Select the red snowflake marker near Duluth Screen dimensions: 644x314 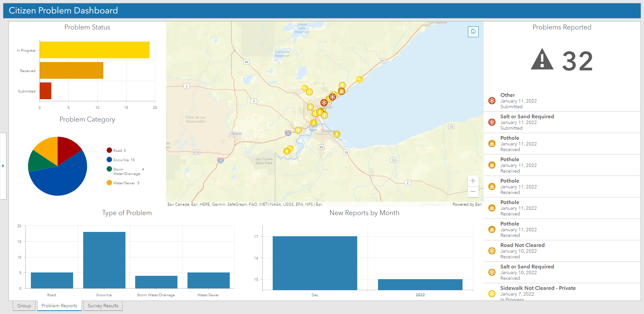click(x=324, y=103)
